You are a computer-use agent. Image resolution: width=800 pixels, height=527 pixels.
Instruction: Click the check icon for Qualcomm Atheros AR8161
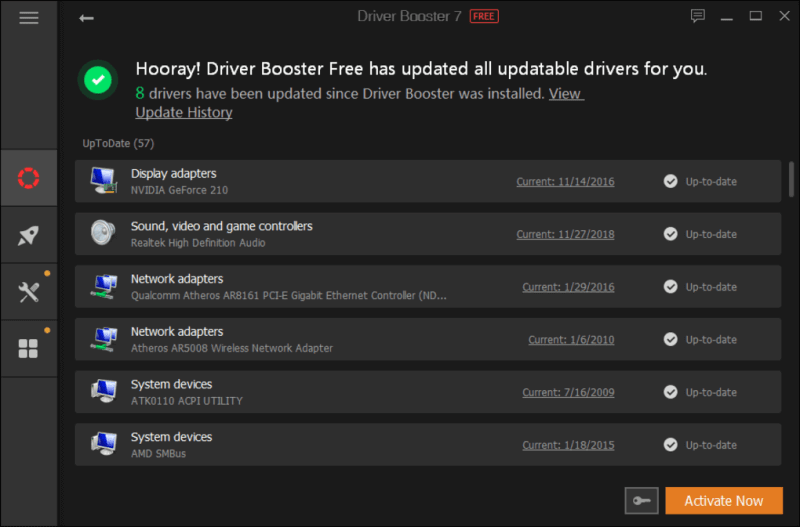click(x=670, y=287)
